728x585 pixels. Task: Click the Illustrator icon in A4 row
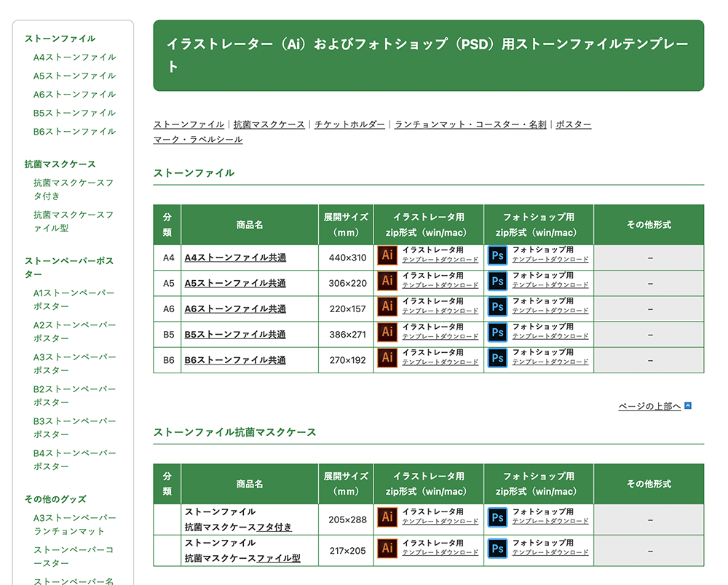pos(387,255)
